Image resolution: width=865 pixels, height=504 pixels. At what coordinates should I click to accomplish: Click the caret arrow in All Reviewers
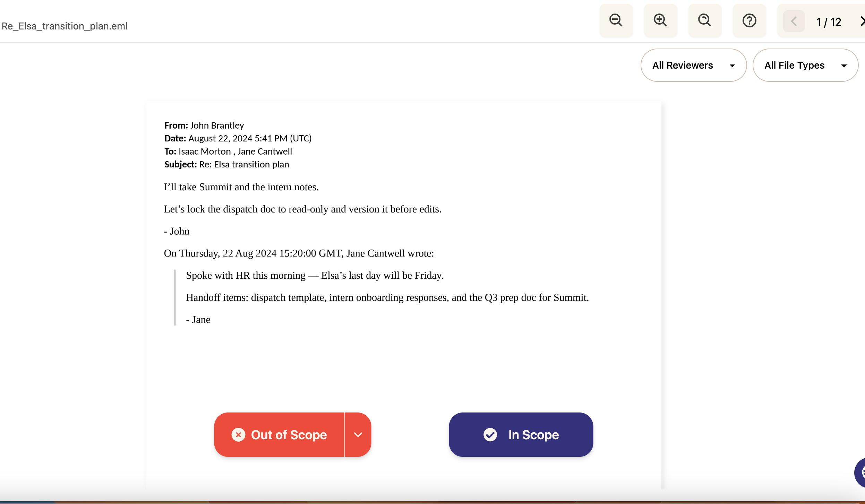pos(732,66)
